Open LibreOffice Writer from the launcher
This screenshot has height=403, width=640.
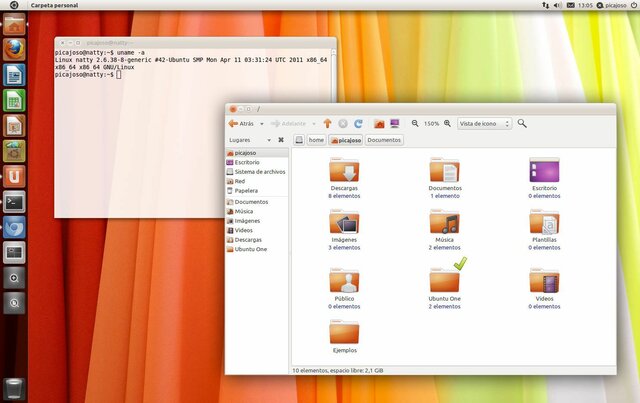[x=14, y=75]
